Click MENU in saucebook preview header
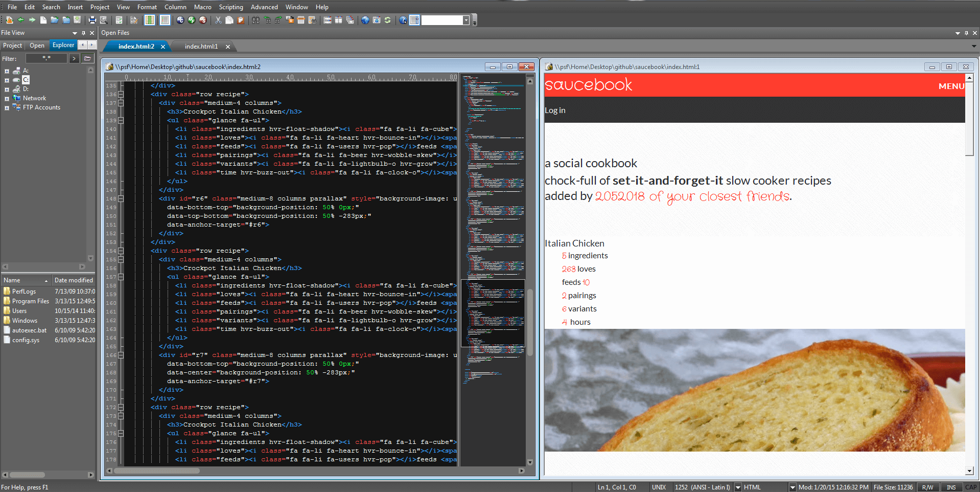Image resolution: width=980 pixels, height=492 pixels. pos(951,86)
